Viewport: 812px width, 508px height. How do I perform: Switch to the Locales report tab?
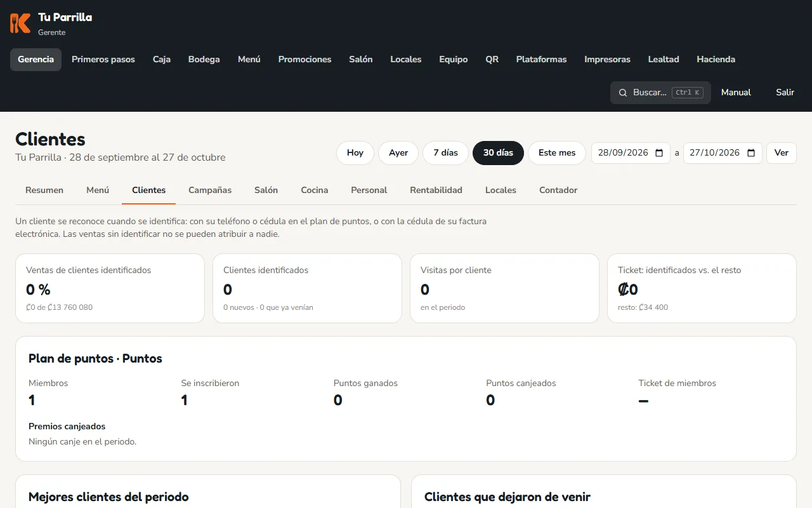coord(501,190)
